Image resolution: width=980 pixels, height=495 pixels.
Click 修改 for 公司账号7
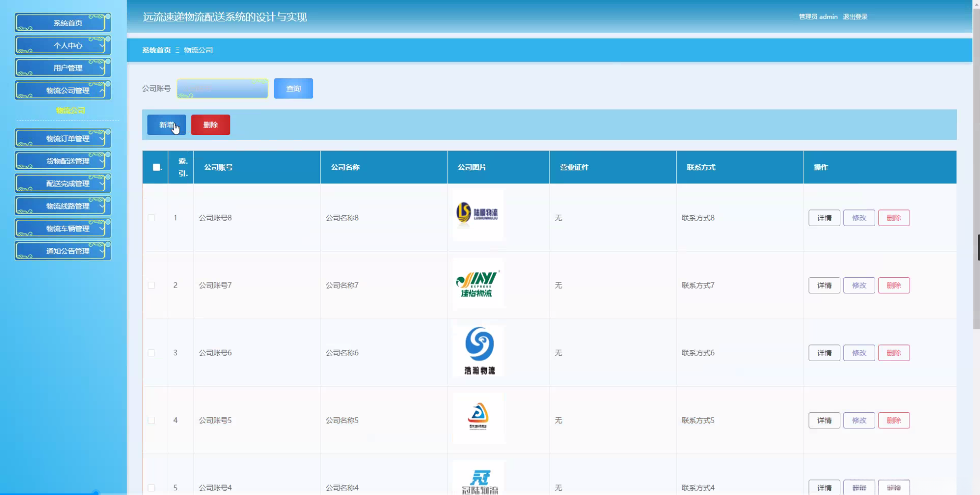click(x=859, y=286)
